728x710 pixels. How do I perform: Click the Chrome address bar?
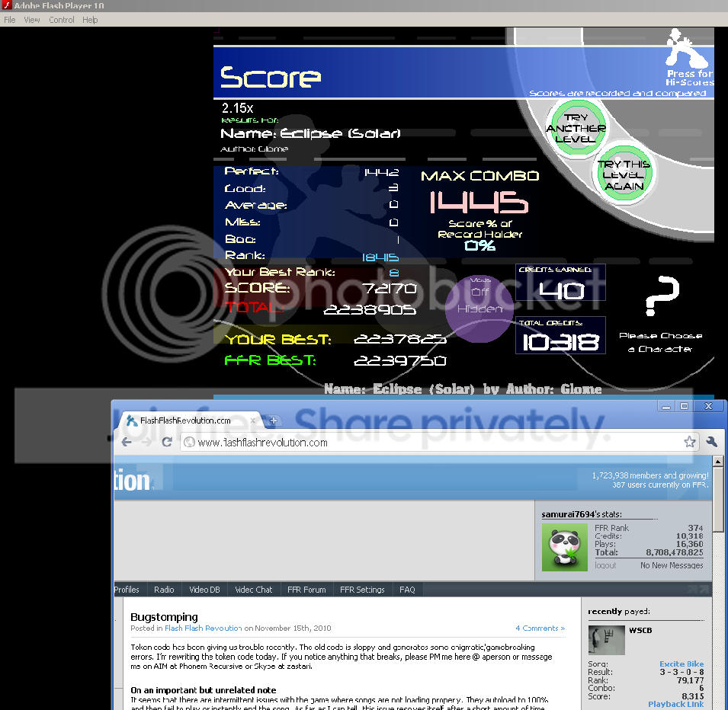pyautogui.click(x=427, y=442)
